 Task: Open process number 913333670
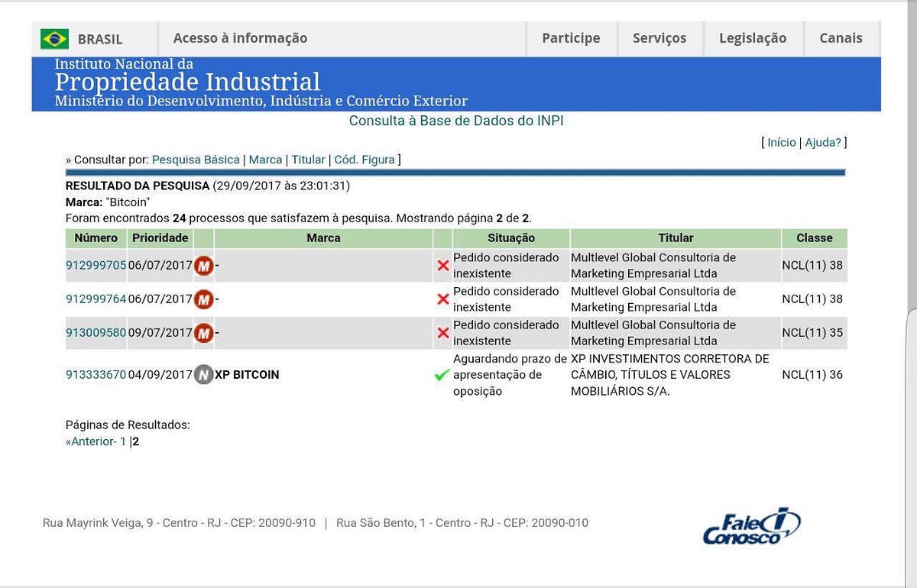pos(96,375)
